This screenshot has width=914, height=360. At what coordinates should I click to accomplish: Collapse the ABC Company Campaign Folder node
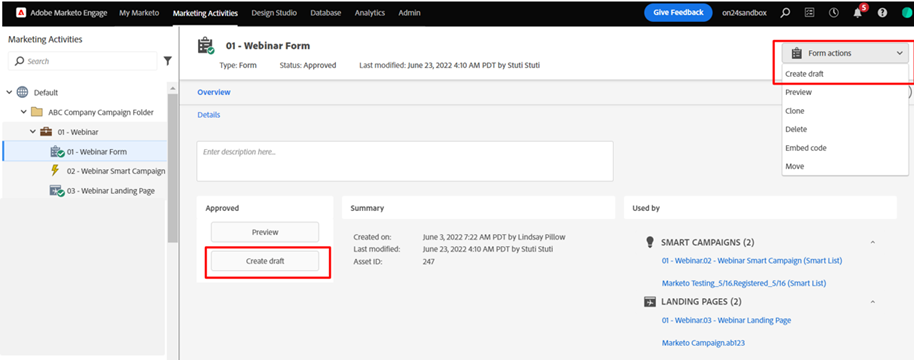point(23,112)
